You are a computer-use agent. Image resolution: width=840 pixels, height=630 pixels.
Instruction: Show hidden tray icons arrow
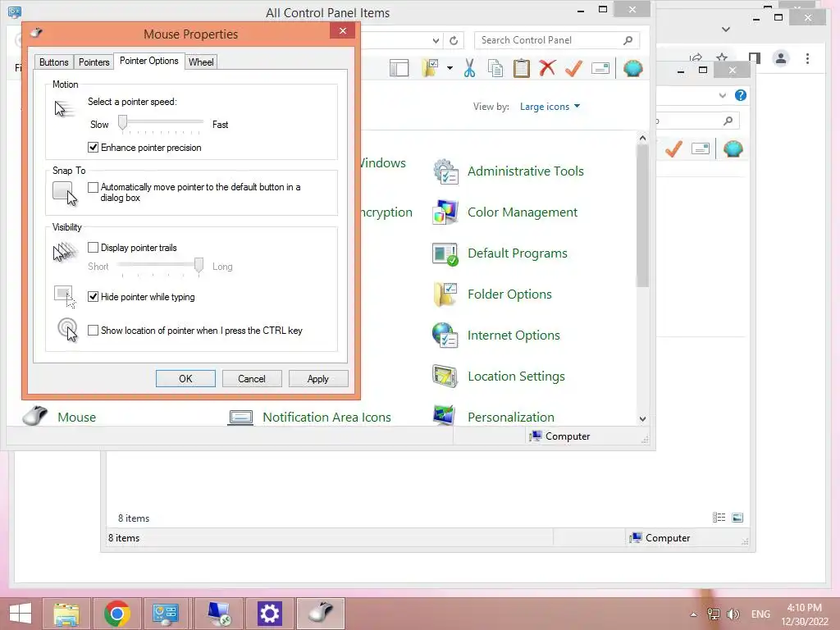pos(693,614)
